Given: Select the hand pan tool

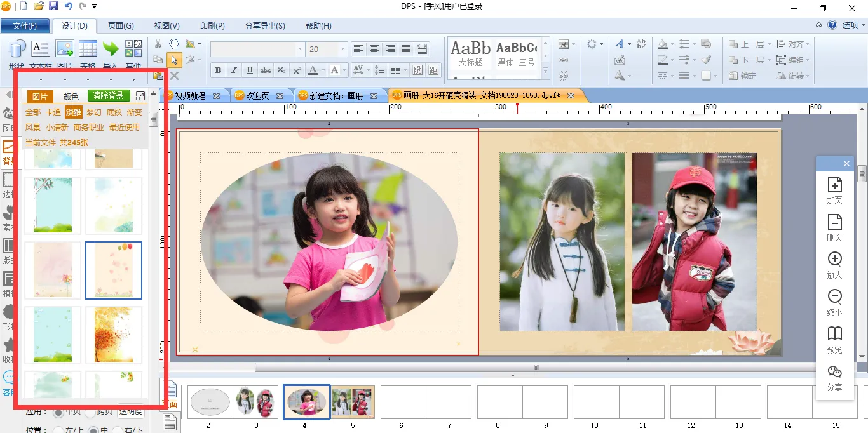Looking at the screenshot, I should (x=173, y=44).
